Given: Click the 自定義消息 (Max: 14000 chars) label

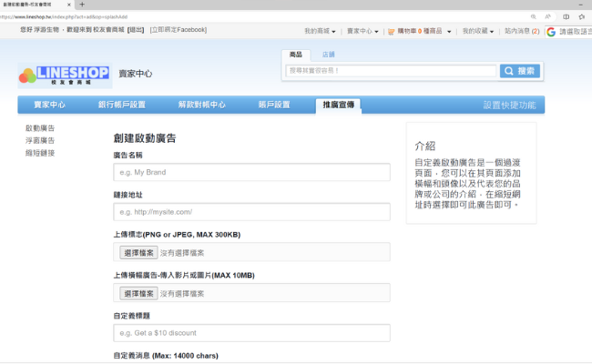Looking at the screenshot, I should pos(166,356).
